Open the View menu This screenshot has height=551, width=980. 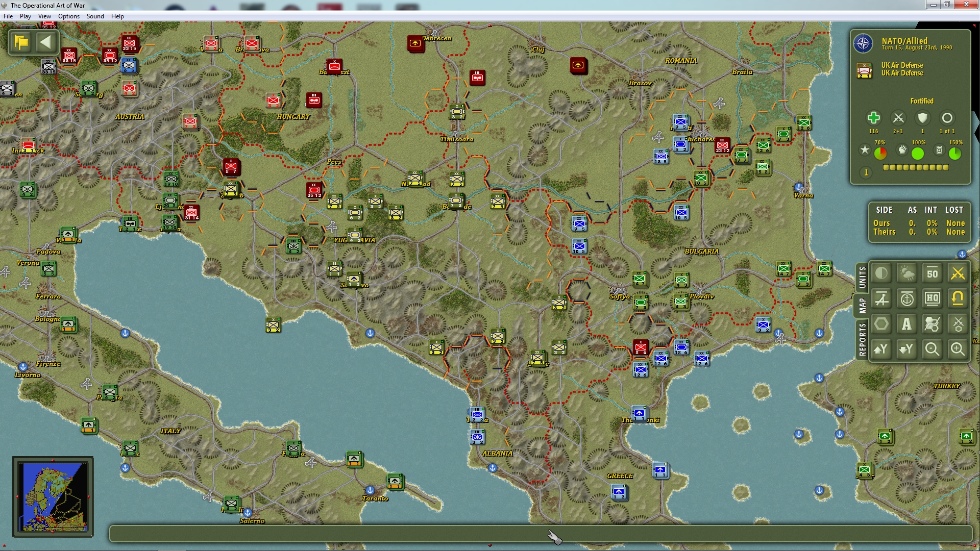45,16
